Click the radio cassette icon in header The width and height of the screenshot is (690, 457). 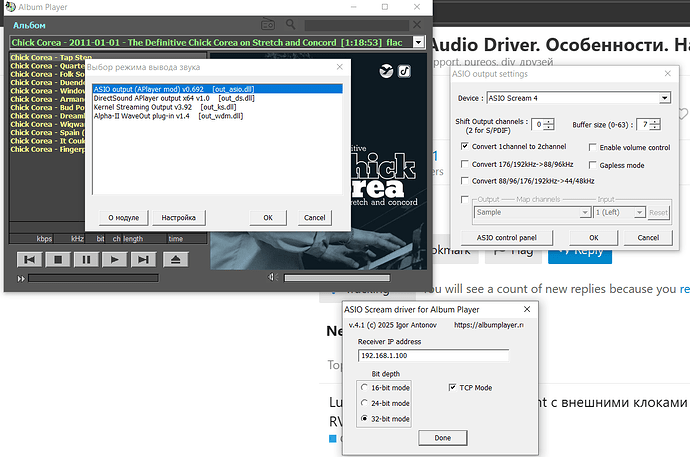[x=268, y=25]
